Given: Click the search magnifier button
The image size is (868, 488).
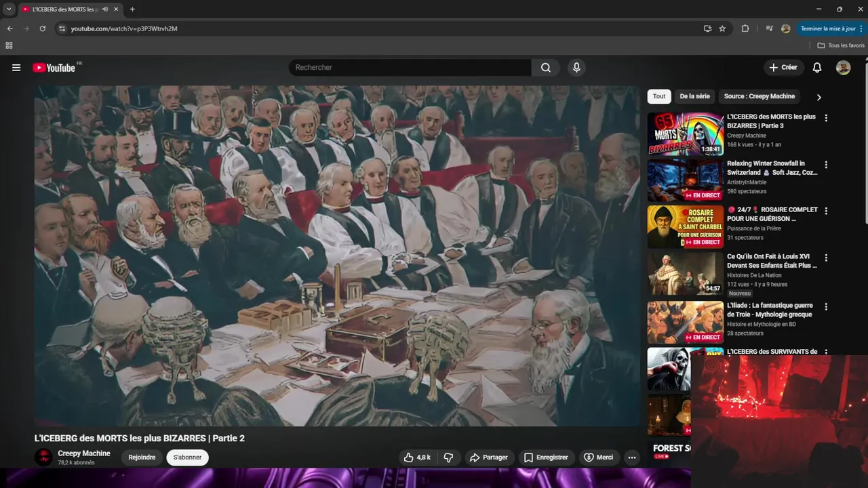Looking at the screenshot, I should click(546, 68).
